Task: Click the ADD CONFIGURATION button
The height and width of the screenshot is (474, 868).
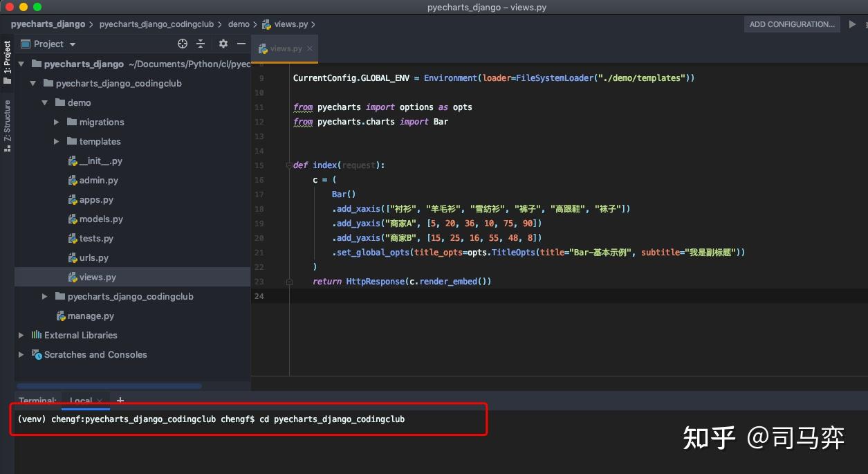Action: [x=792, y=24]
